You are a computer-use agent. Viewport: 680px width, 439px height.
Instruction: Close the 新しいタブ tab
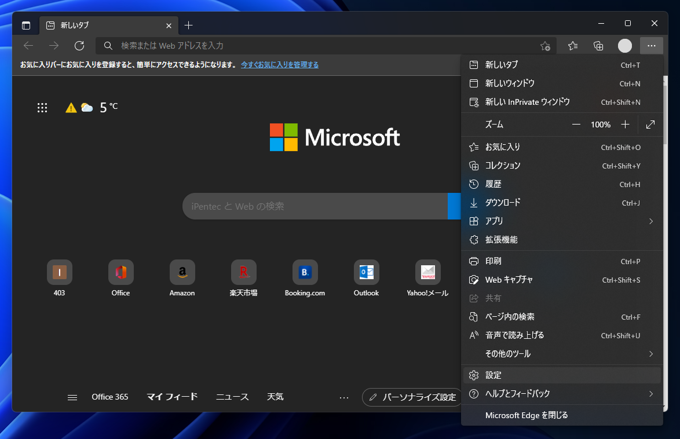pos(169,26)
